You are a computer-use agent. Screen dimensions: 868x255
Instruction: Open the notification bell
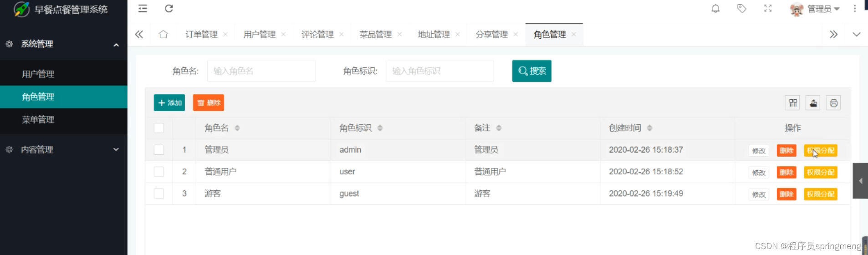pos(715,8)
